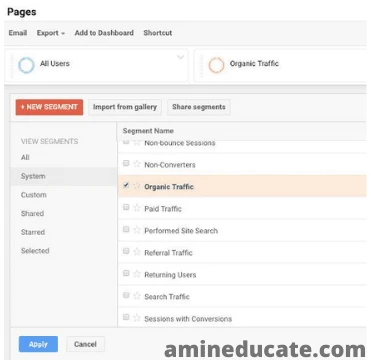Show Starred segments
This screenshot has width=371, height=360.
click(33, 232)
